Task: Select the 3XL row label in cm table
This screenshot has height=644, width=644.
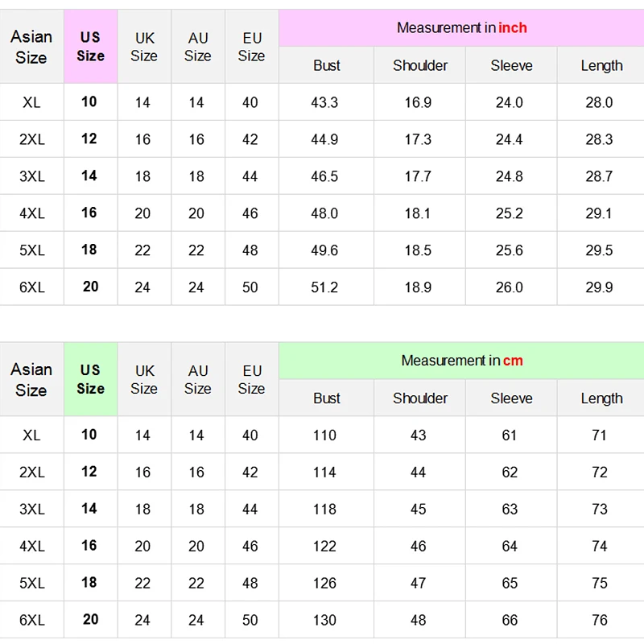Action: pyautogui.click(x=32, y=509)
